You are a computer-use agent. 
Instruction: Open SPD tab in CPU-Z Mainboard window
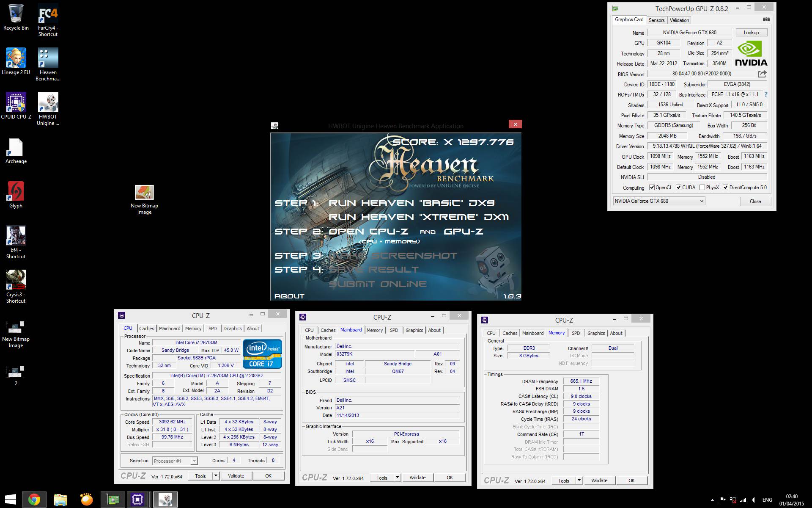tap(394, 330)
